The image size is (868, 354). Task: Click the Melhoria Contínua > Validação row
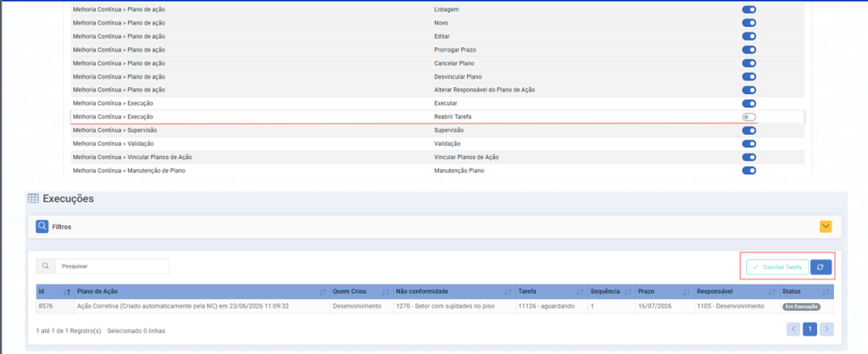coord(437,144)
